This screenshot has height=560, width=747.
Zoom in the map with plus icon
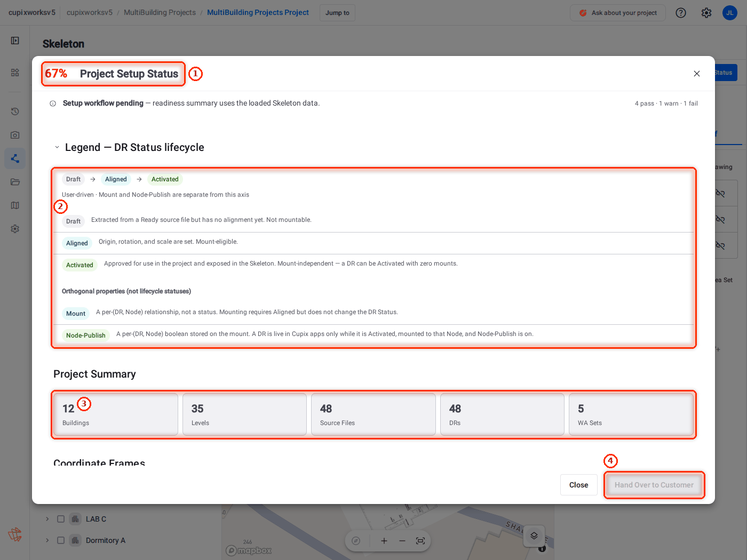[x=384, y=541]
